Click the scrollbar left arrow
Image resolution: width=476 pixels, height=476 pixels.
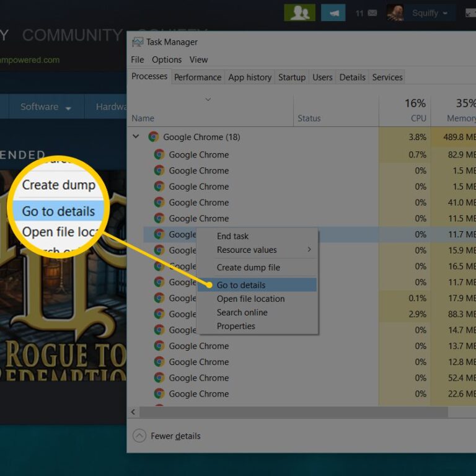(133, 412)
